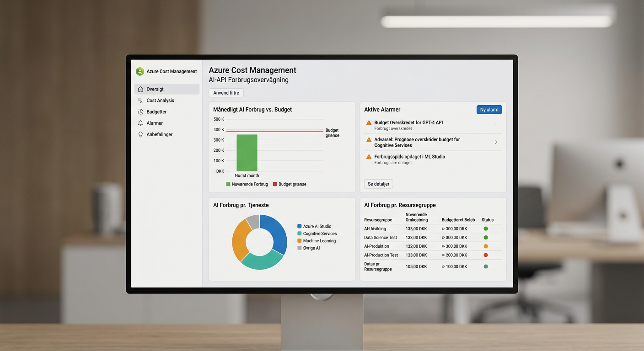The width and height of the screenshot is (644, 351).
Task: Select the AI-Udvikling resource group row
Action: coord(433,229)
